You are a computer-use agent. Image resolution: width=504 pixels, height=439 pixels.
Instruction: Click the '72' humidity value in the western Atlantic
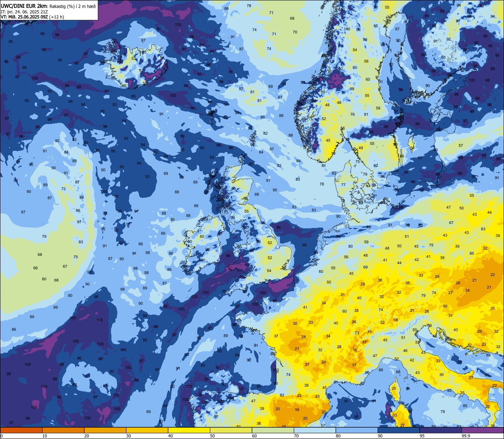(63, 189)
